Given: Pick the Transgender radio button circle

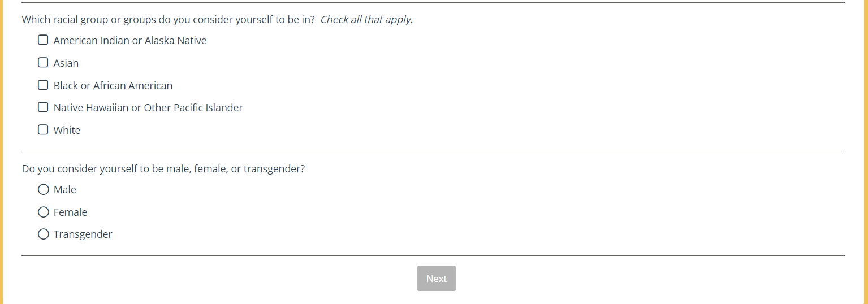Looking at the screenshot, I should (x=44, y=234).
